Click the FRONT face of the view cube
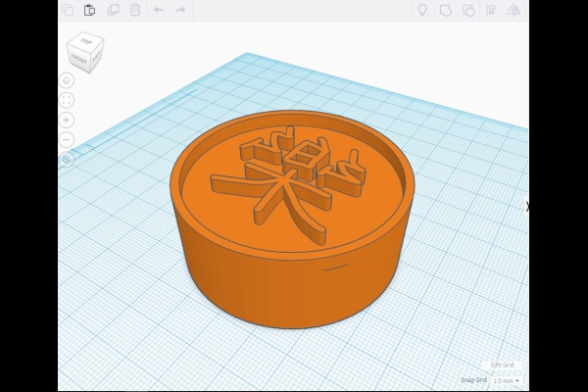Image resolution: width=588 pixels, height=392 pixels. click(x=78, y=59)
